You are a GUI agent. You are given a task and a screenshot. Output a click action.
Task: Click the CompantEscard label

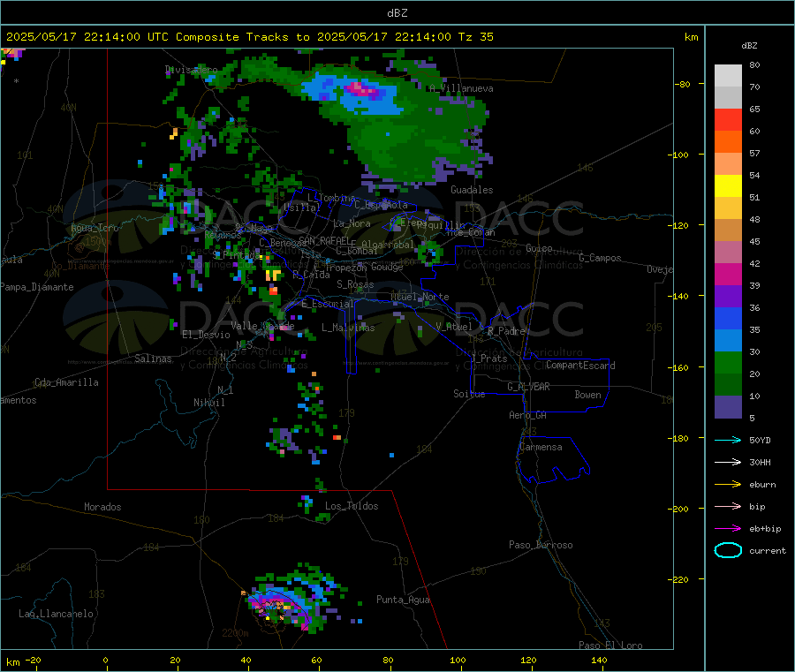(x=580, y=365)
